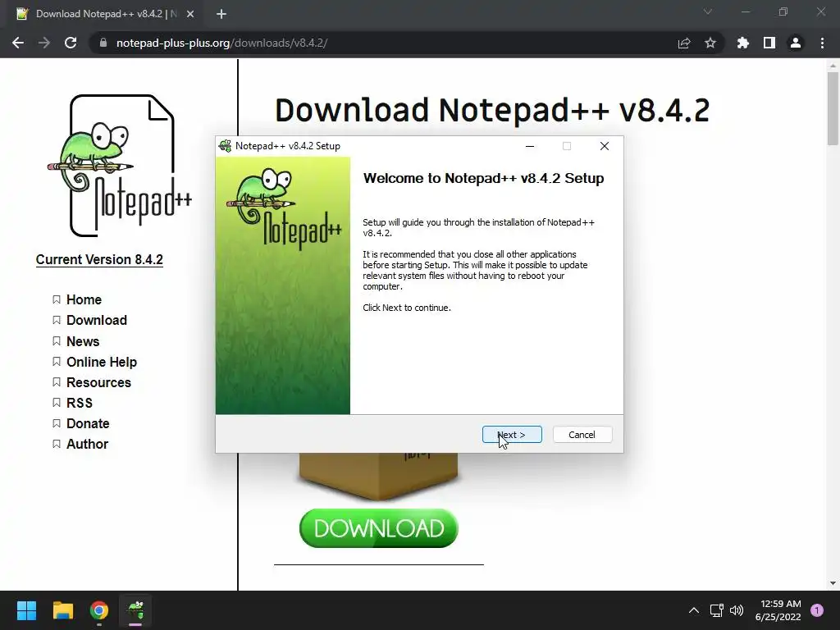
Task: Reload the page with the refresh icon
Action: [x=71, y=43]
